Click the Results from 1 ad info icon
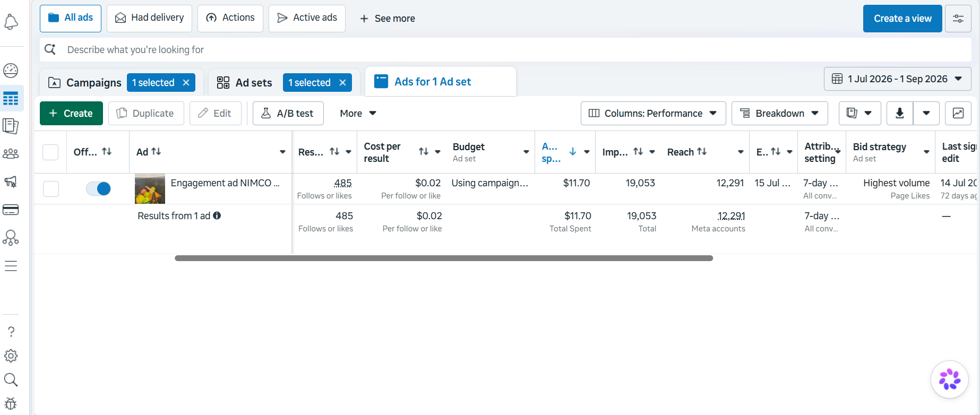The image size is (980, 415). [217, 215]
